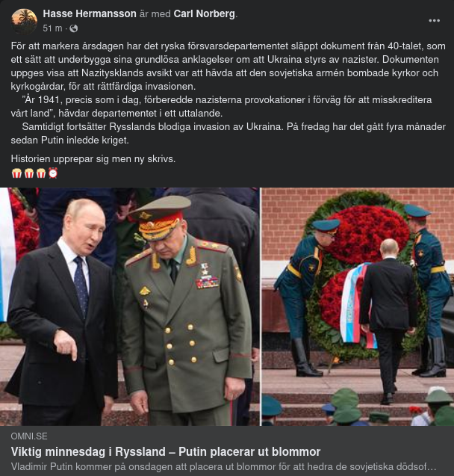The height and width of the screenshot is (476, 454).
Task: Open the post options three-dot menu
Action: pyautogui.click(x=434, y=21)
